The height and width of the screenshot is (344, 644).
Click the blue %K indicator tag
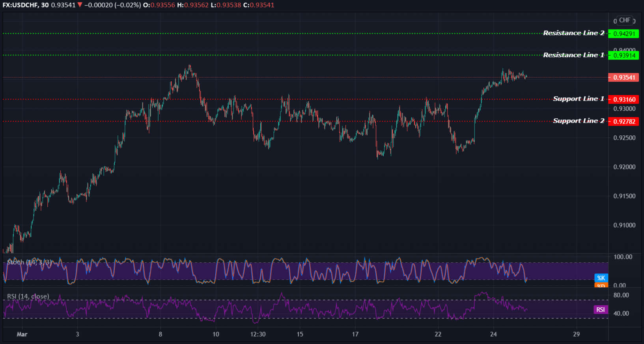[601, 278]
